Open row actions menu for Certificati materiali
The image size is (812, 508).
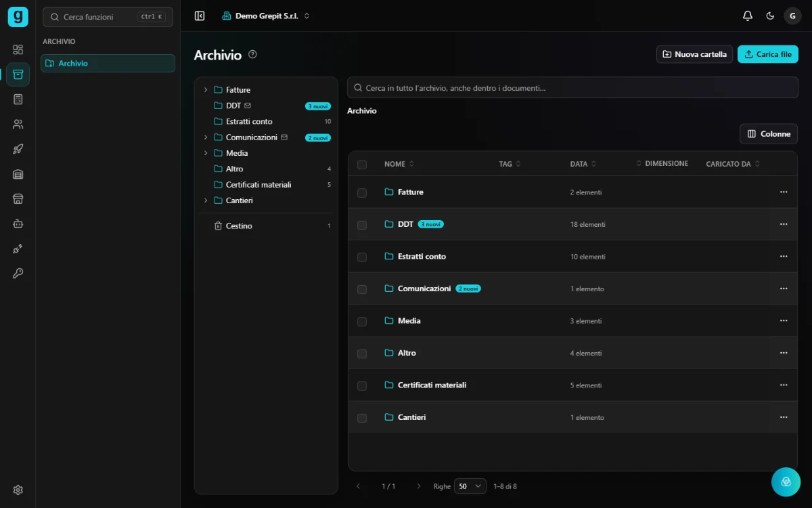click(784, 385)
